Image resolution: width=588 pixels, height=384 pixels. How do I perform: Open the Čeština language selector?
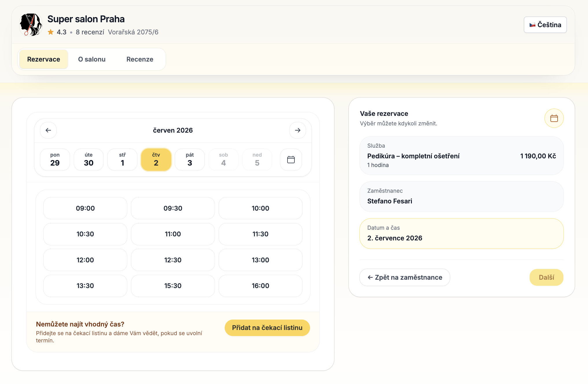click(545, 25)
